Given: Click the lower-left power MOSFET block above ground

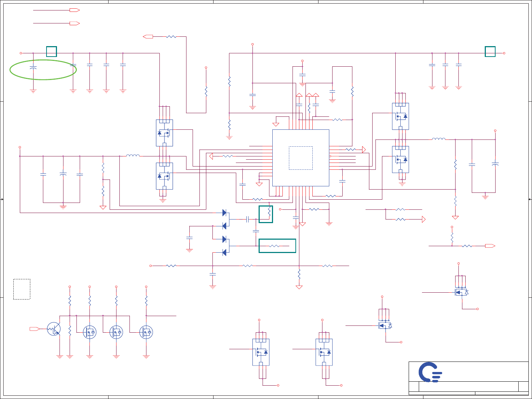Looking at the screenshot, I should point(164,176).
